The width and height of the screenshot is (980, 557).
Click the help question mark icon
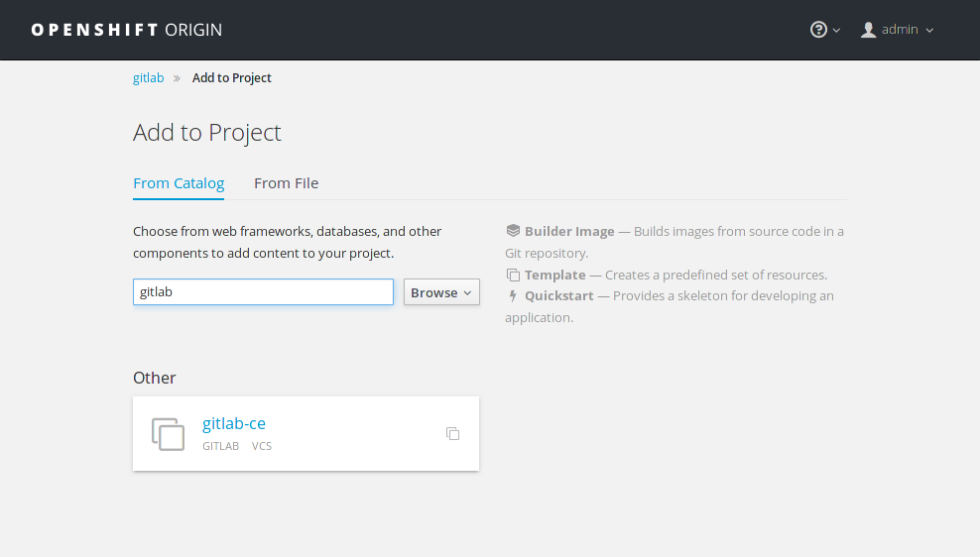pos(818,30)
